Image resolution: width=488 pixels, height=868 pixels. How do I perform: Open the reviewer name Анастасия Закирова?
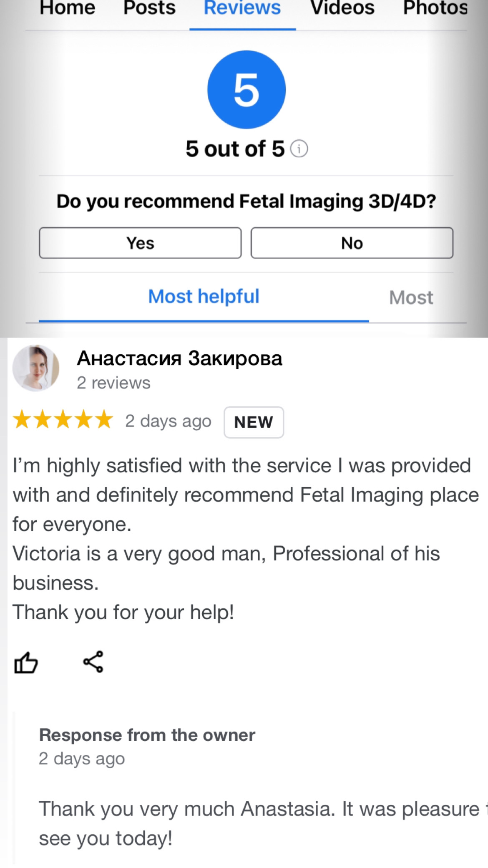click(x=179, y=358)
